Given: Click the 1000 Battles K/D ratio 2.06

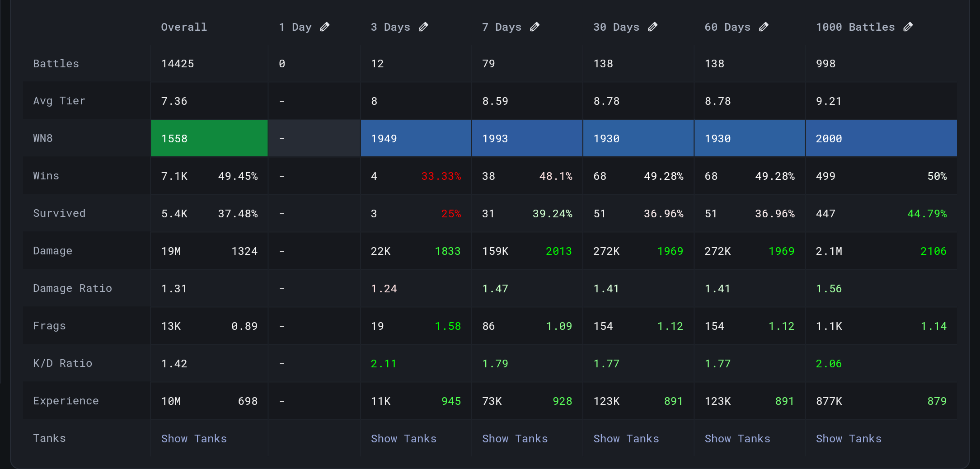Looking at the screenshot, I should point(829,364).
